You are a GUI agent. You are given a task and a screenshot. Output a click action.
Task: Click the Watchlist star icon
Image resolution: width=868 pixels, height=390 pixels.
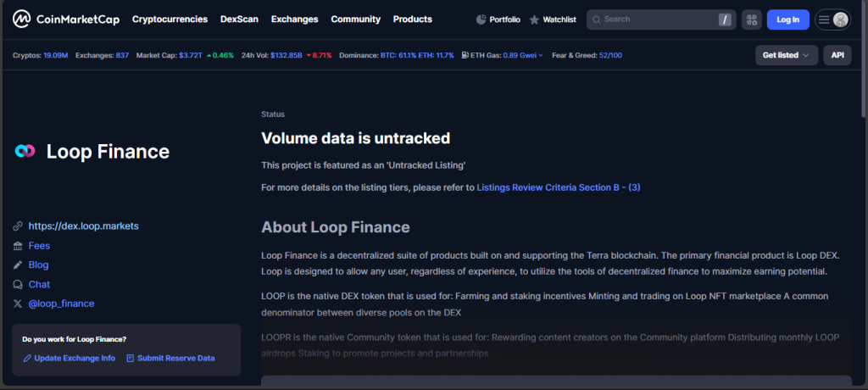click(534, 19)
